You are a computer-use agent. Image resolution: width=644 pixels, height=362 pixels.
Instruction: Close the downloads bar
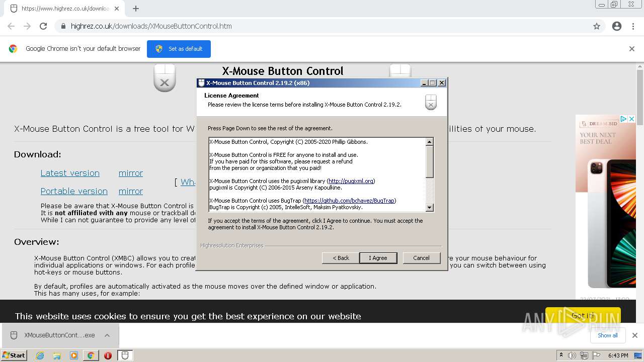tap(634, 335)
